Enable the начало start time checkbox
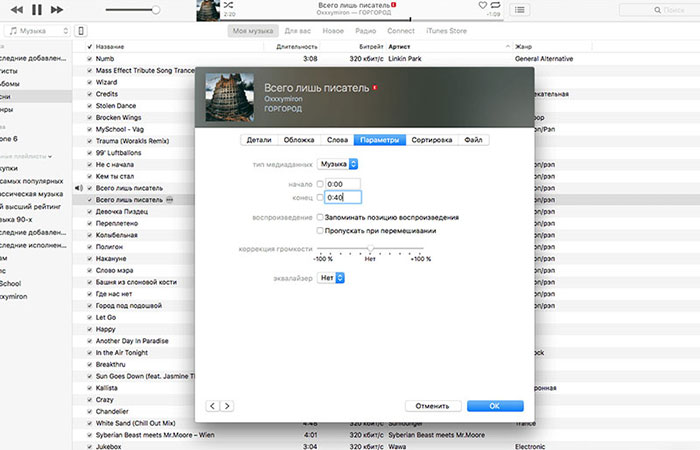 (x=320, y=184)
